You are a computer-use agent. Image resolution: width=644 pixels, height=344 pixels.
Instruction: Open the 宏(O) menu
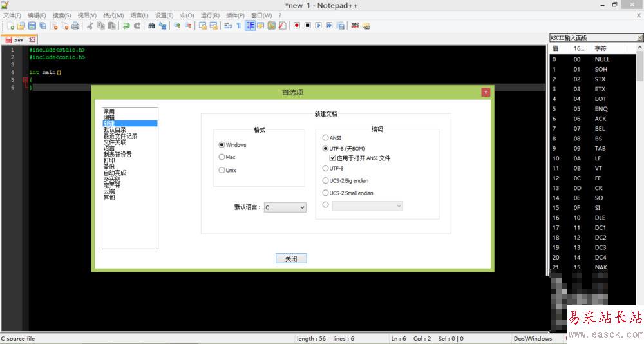(x=187, y=15)
